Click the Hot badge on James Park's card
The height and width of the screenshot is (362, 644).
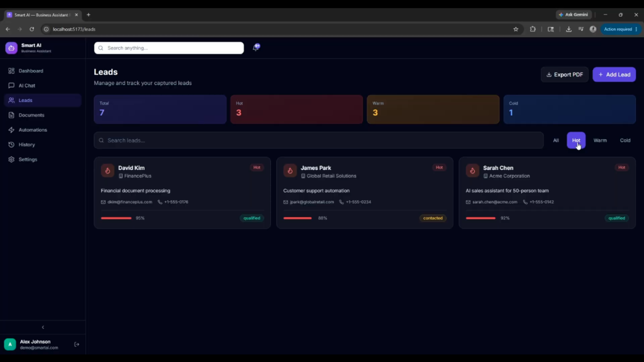(439, 167)
